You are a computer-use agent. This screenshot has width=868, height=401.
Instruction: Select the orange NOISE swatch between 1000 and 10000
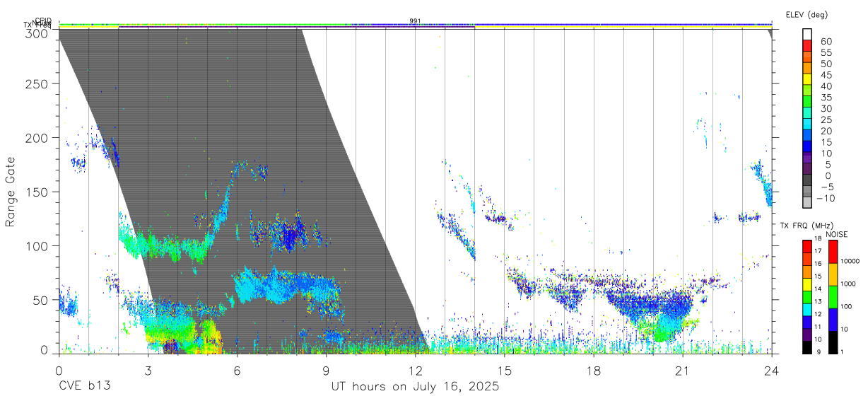[x=833, y=274]
